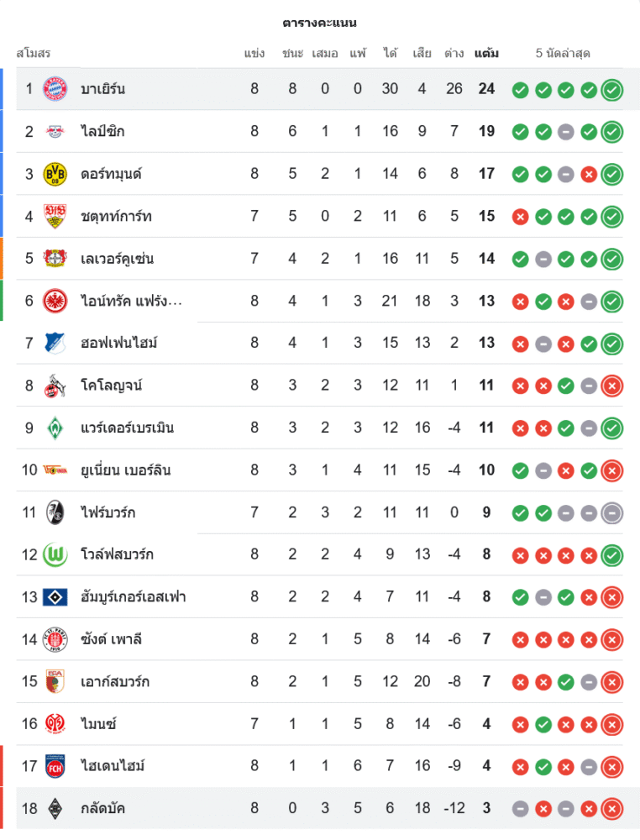
Task: Select the ตารางคะแนน standings title tab
Action: (320, 23)
